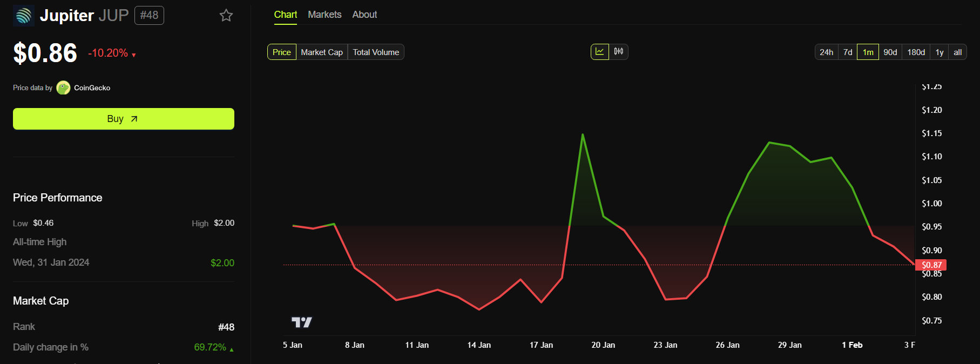
Task: Click the CoinGecko data source link
Action: [92, 87]
